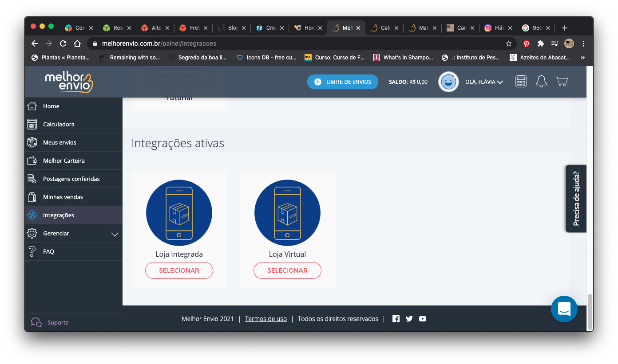Open a new browser tab

[565, 28]
